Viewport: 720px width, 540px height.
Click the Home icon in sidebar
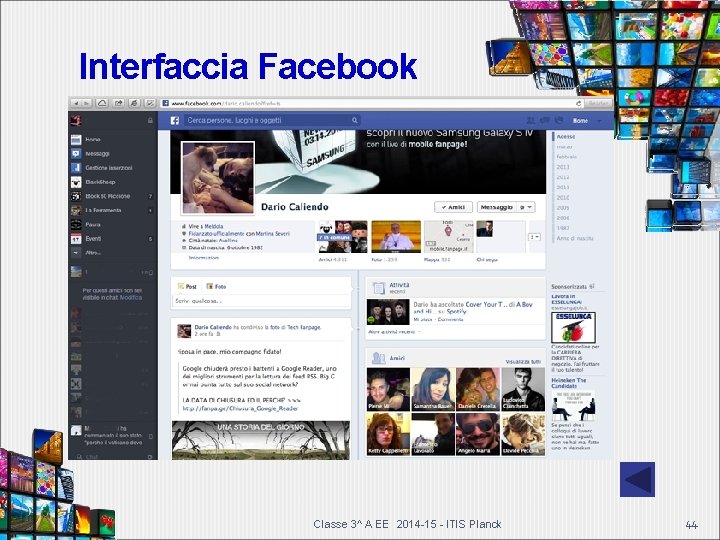point(76,140)
